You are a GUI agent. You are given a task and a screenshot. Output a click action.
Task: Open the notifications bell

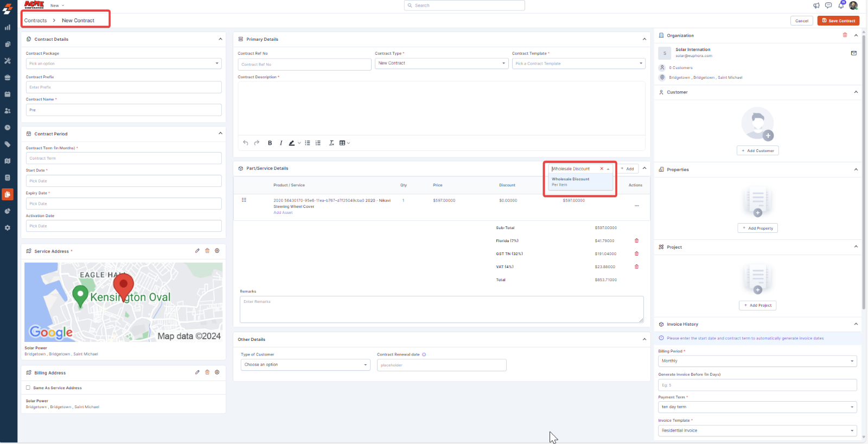tap(841, 5)
